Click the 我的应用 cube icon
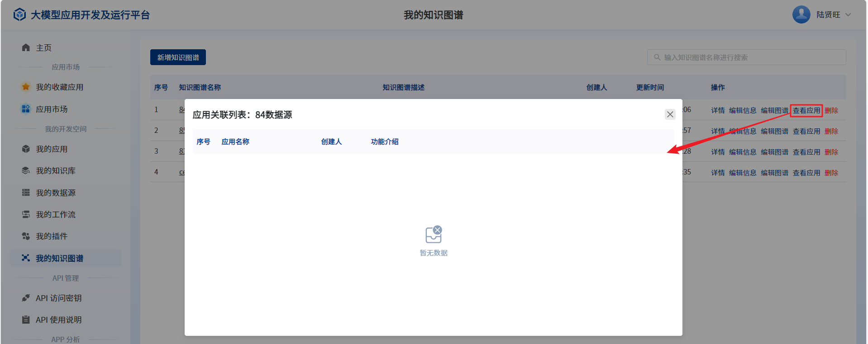Screen dimensions: 868x344 pyautogui.click(x=26, y=149)
